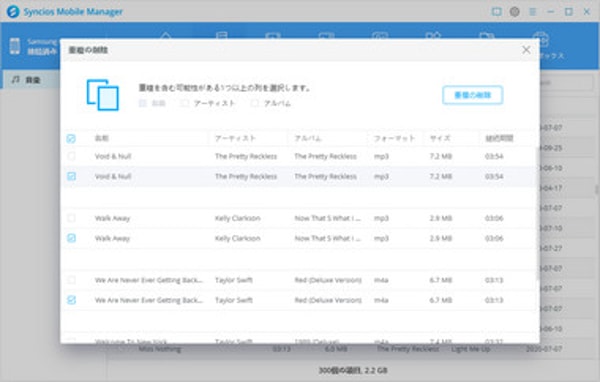Sort by the duration column header
Image resolution: width=600 pixels, height=382 pixels.
coord(499,138)
